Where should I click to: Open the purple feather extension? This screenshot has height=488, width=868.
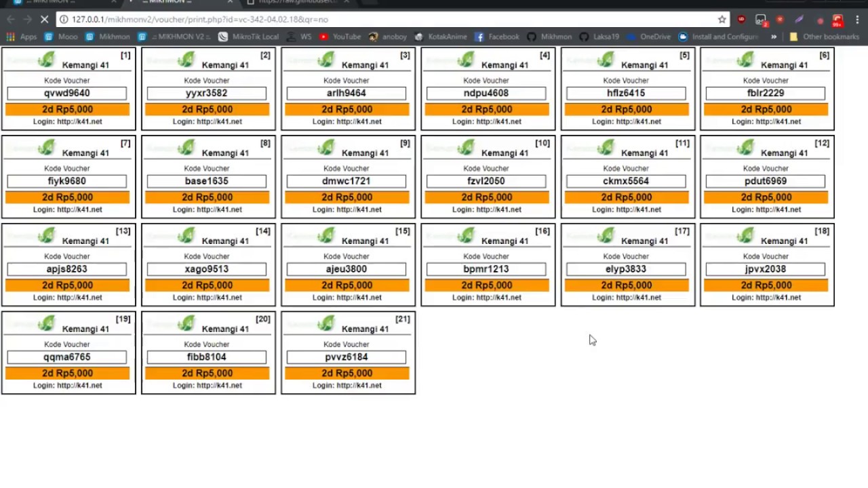tap(800, 20)
